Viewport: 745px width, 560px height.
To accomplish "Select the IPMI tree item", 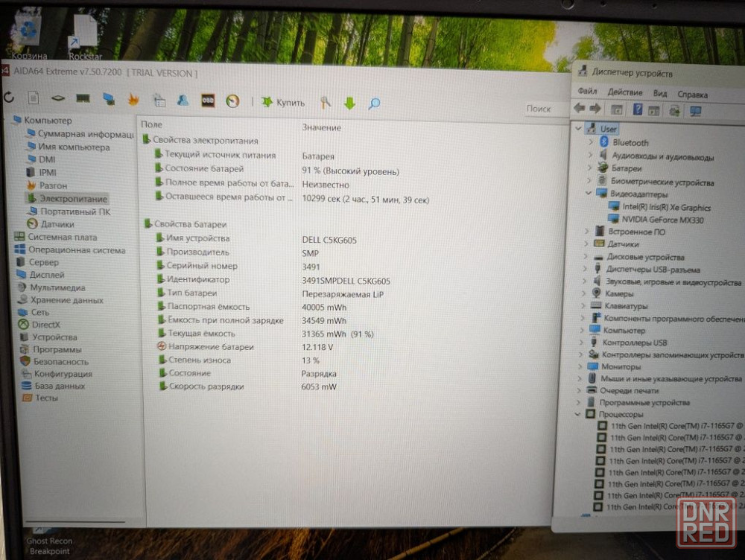I will pyautogui.click(x=41, y=172).
